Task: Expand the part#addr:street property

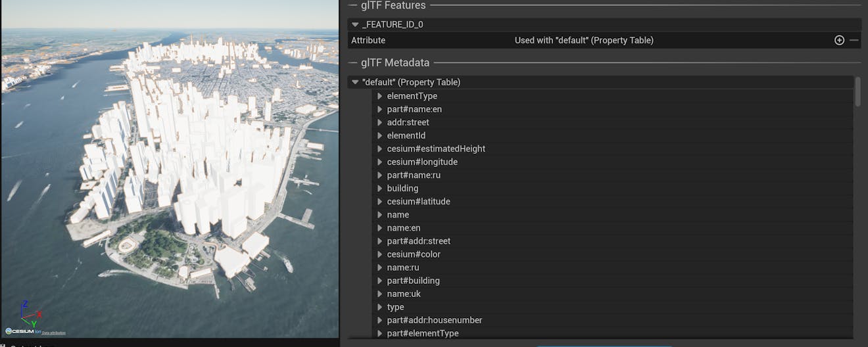Action: click(x=380, y=241)
